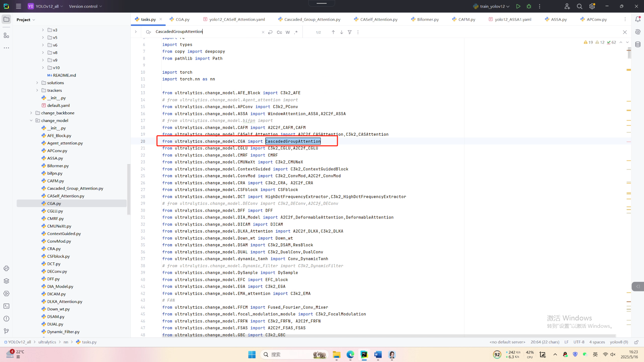Open the Terminal tool window

pyautogui.click(x=6, y=306)
